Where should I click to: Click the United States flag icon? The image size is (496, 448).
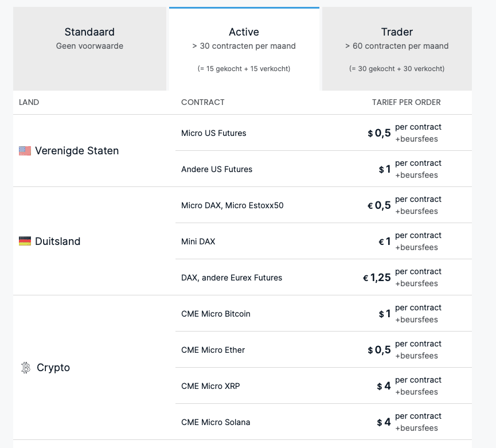click(25, 151)
